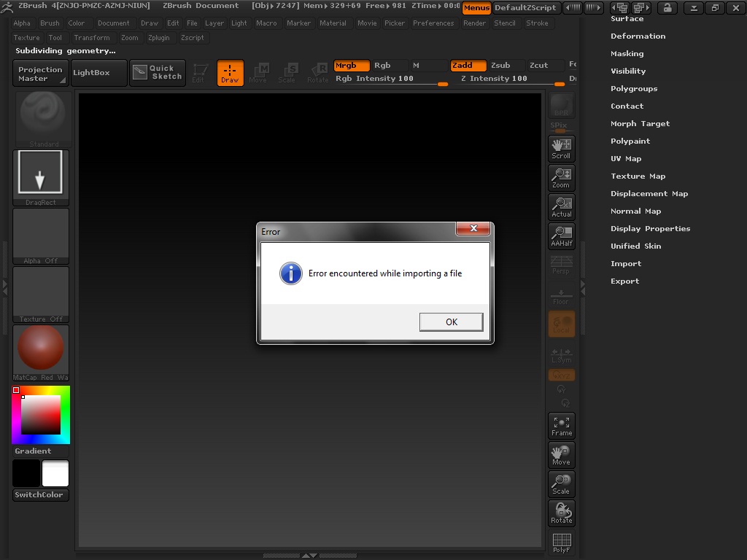
Task: Expand the Polygroups subpalette
Action: coord(634,88)
